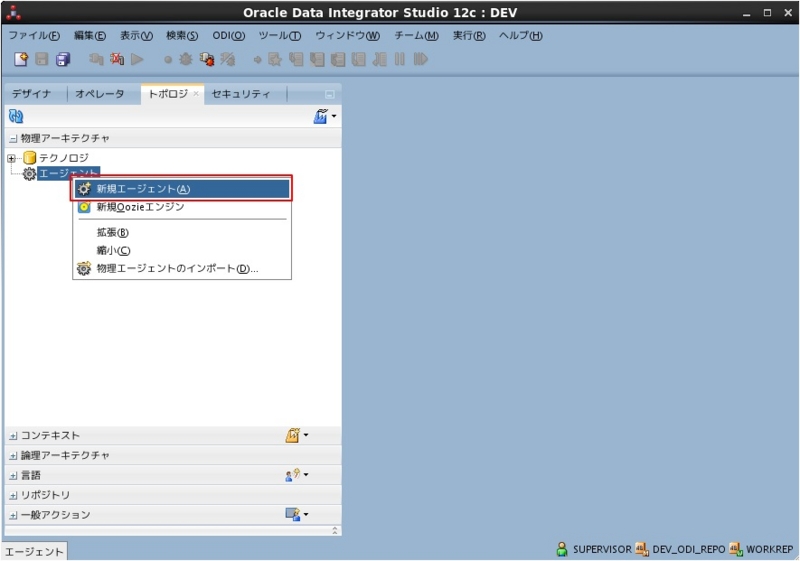Click the Technologies database icon
Image resolution: width=800 pixels, height=561 pixels.
coord(30,158)
